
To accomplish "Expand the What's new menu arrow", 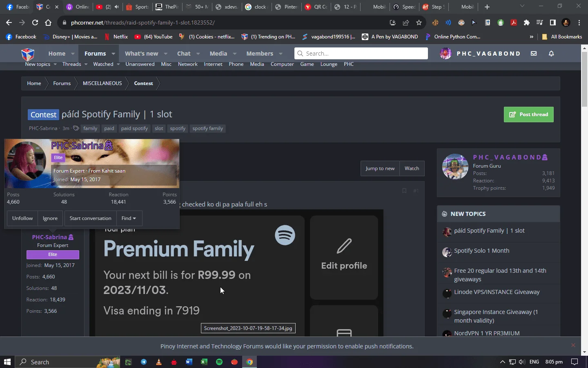I will 165,54.
